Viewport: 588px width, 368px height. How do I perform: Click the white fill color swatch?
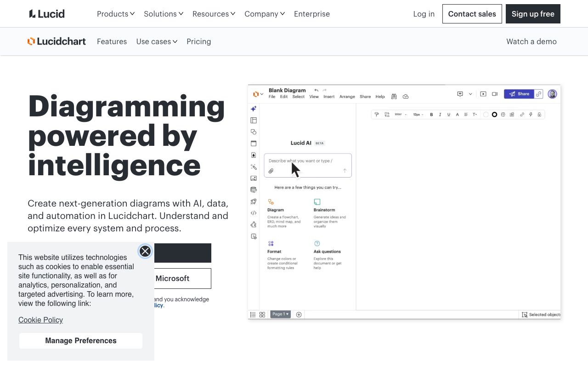click(x=486, y=115)
